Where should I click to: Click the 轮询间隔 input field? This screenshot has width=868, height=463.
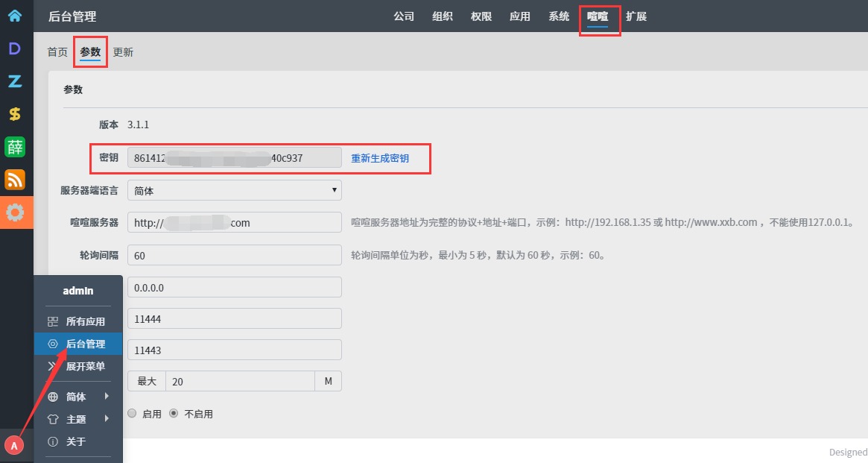[234, 256]
